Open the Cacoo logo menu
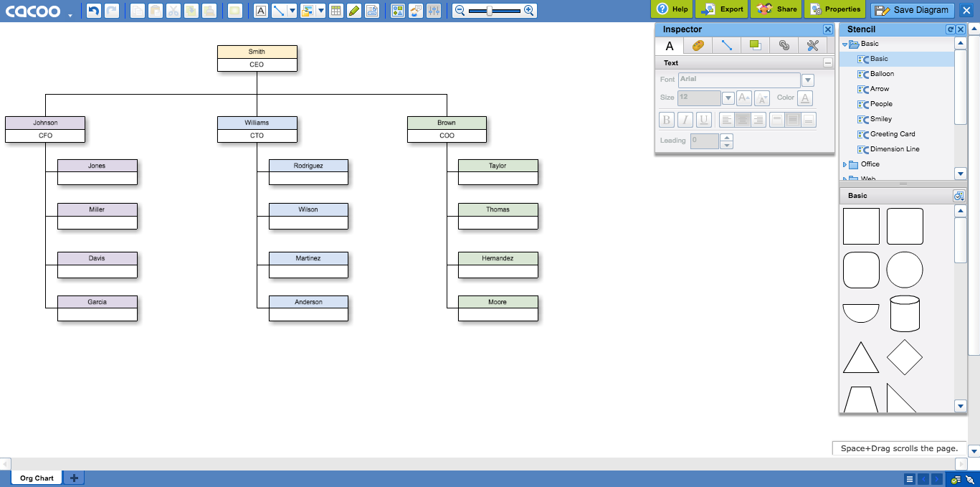 [39, 11]
